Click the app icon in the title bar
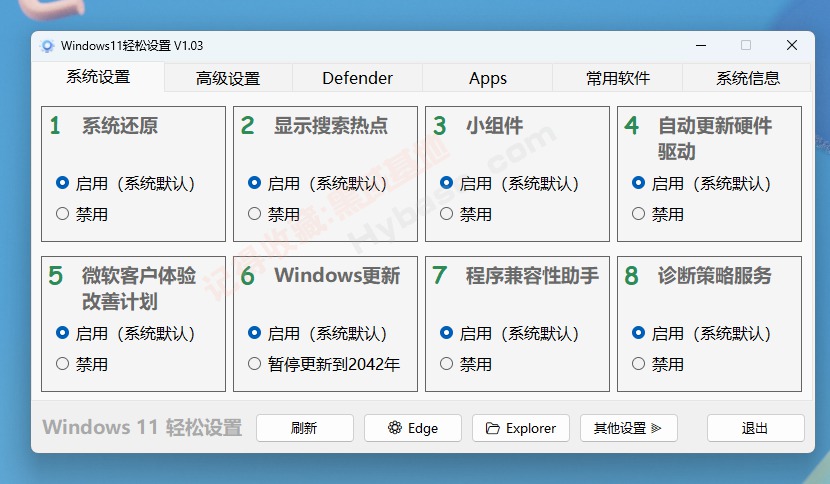Image resolution: width=830 pixels, height=484 pixels. [x=47, y=46]
